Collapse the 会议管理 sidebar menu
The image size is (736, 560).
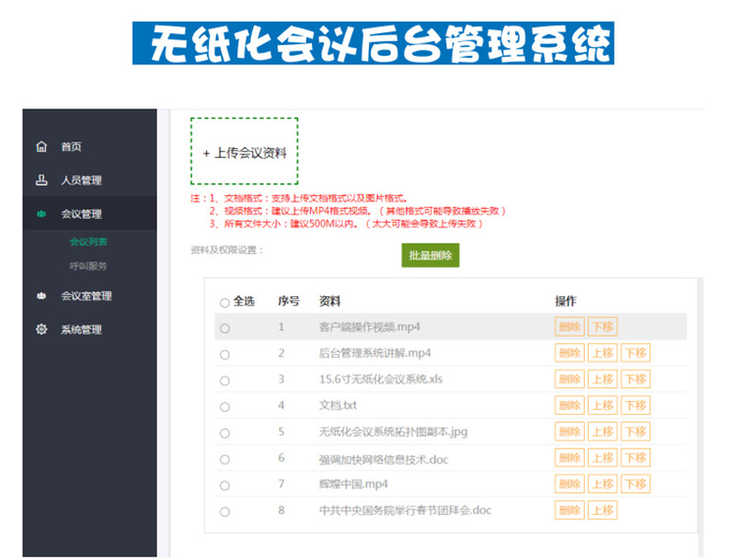coord(81,214)
